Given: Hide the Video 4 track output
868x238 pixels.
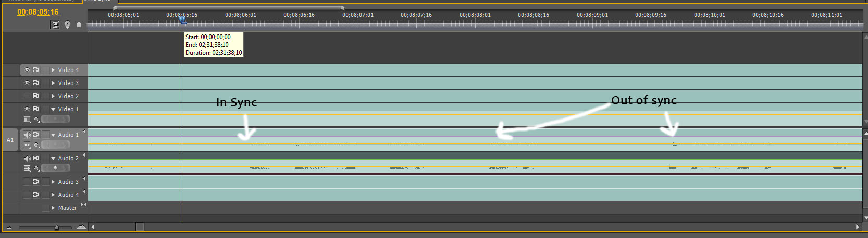Looking at the screenshot, I should tap(27, 70).
